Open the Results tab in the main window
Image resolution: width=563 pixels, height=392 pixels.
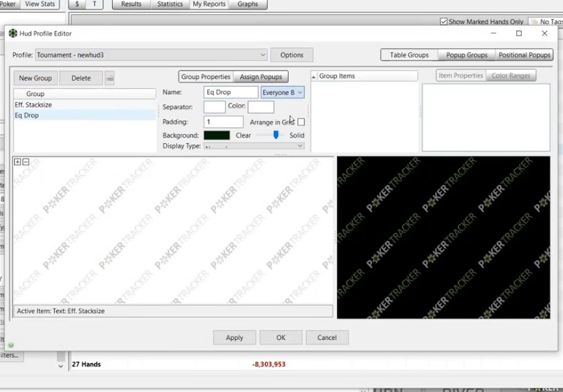131,4
